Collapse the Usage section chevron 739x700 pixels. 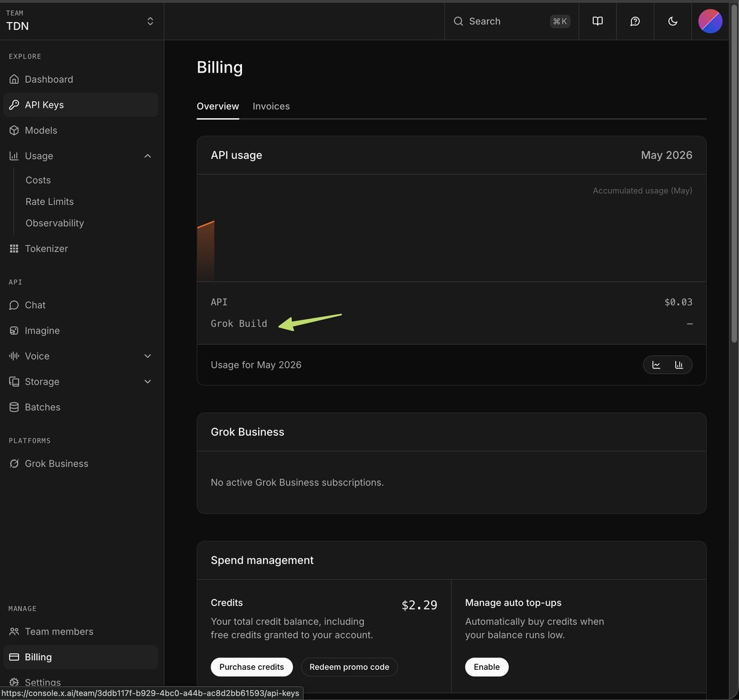pos(148,156)
